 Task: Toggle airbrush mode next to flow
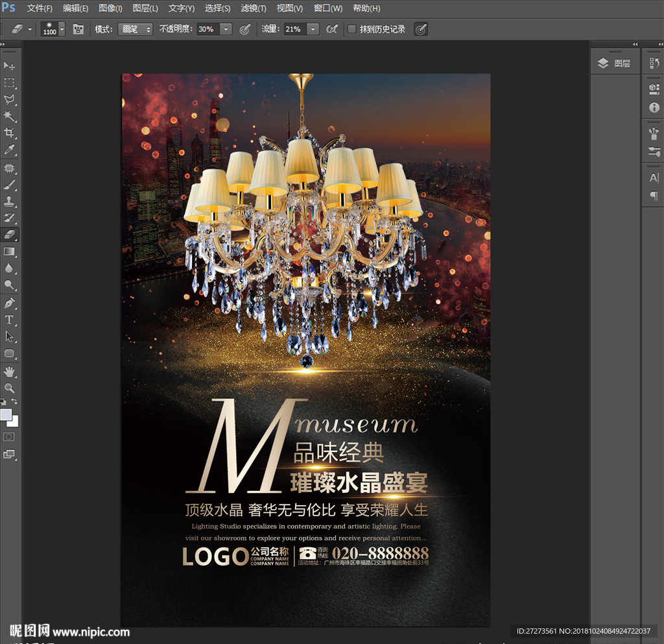click(x=331, y=29)
